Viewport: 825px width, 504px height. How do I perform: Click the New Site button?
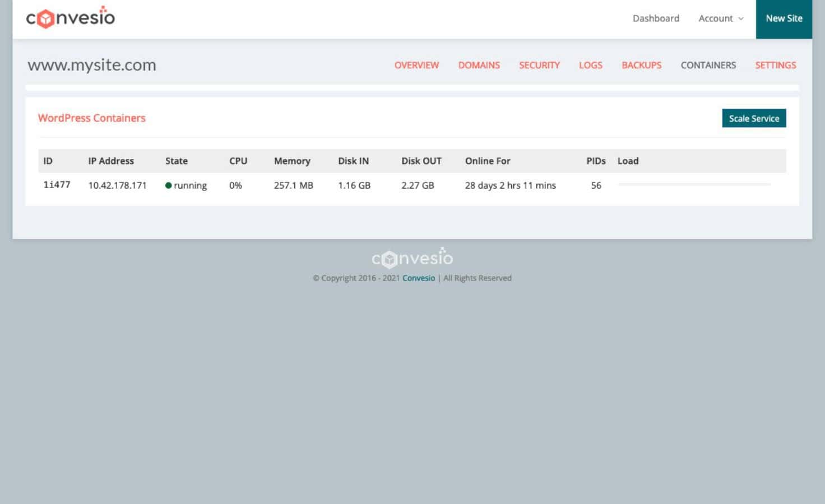(784, 18)
